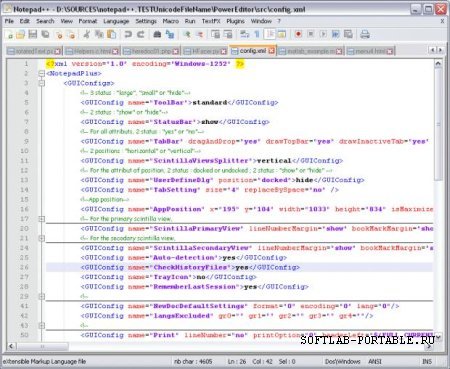The height and width of the screenshot is (369, 450).
Task: Open the Run menu
Action: coord(190,21)
